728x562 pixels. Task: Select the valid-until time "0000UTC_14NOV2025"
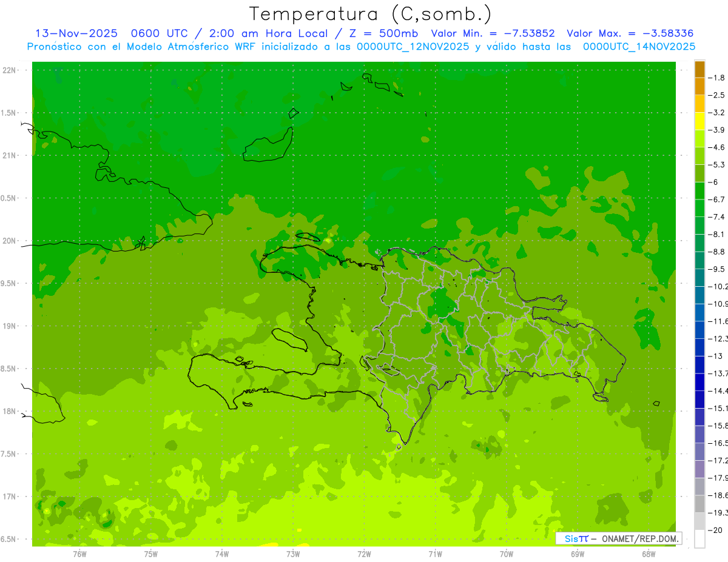pos(639,47)
